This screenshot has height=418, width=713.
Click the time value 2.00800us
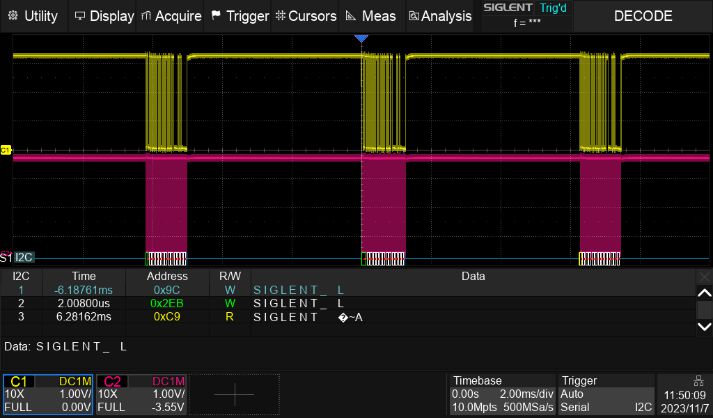84,303
